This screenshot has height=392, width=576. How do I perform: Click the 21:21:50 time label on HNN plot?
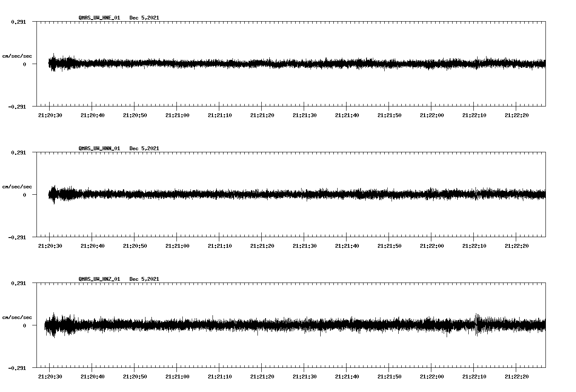[x=389, y=246]
